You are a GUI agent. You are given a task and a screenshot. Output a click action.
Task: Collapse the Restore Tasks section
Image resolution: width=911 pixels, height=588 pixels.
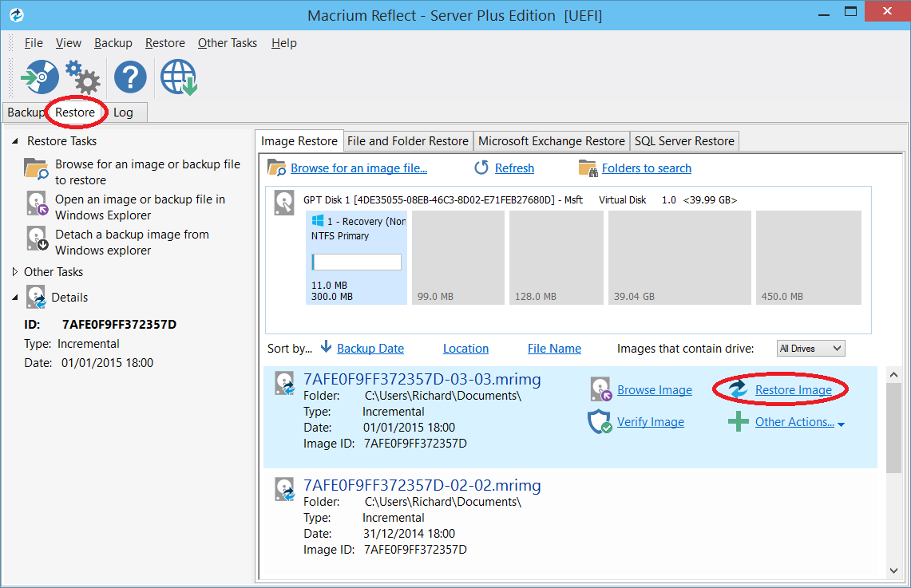click(15, 141)
